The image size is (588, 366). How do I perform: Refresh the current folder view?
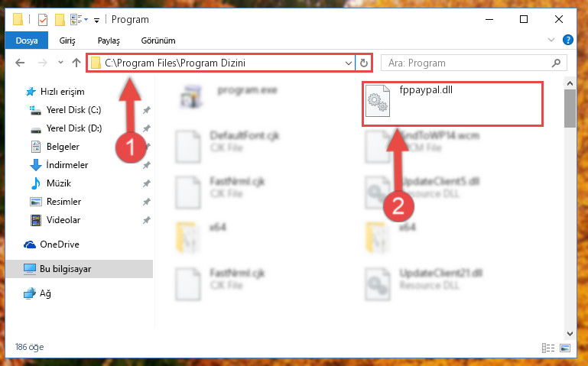click(x=364, y=63)
